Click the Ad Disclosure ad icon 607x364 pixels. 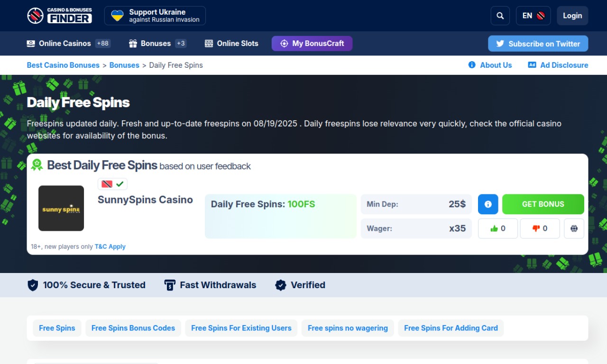[532, 65]
